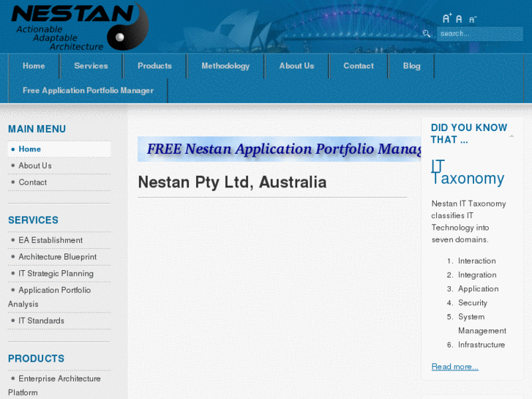Open IT Standards service link
This screenshot has width=532, height=399.
coord(59,321)
